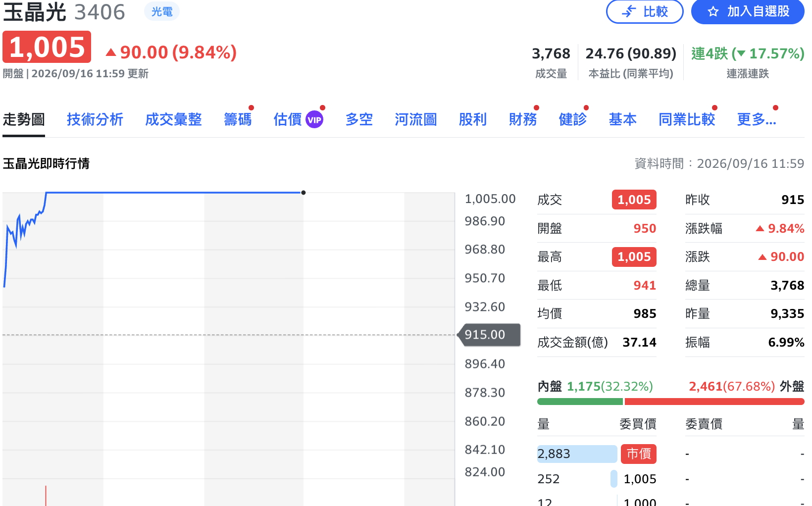The width and height of the screenshot is (812, 506).
Task: Add stock via 加入自選股 button
Action: coord(748,11)
